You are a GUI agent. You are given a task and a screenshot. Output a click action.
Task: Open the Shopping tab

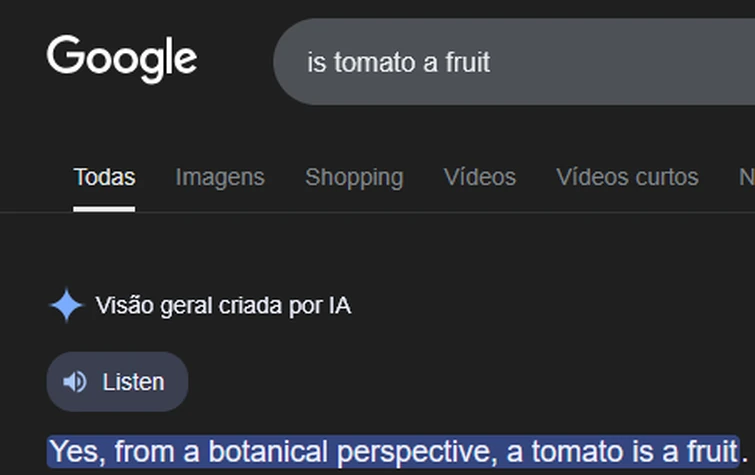(354, 178)
